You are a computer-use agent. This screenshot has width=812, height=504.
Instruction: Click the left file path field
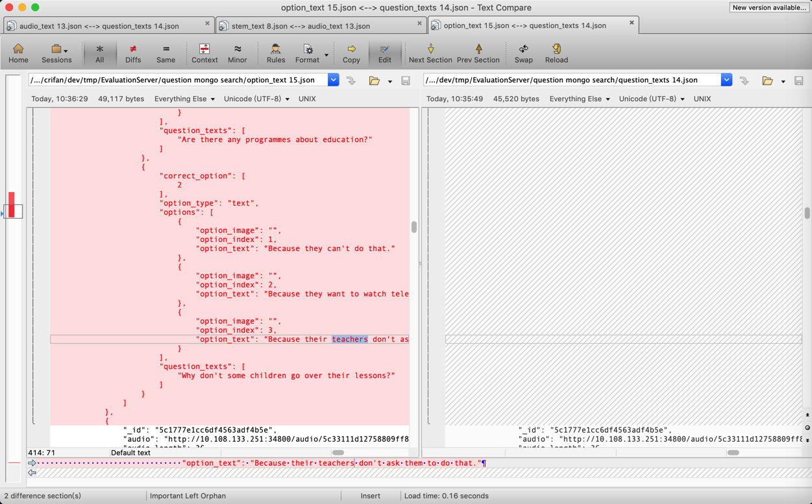coord(178,80)
